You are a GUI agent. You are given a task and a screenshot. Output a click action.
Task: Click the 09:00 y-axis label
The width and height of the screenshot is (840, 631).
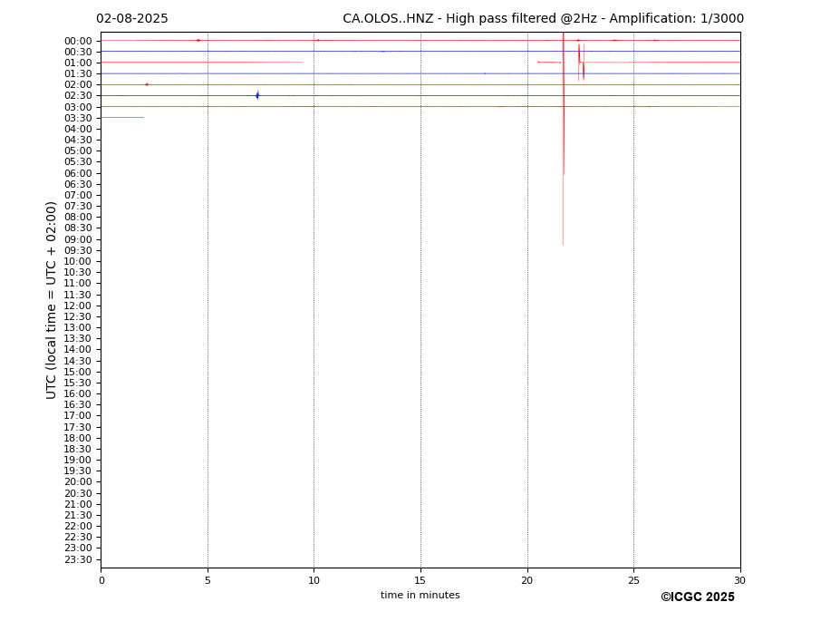click(78, 239)
